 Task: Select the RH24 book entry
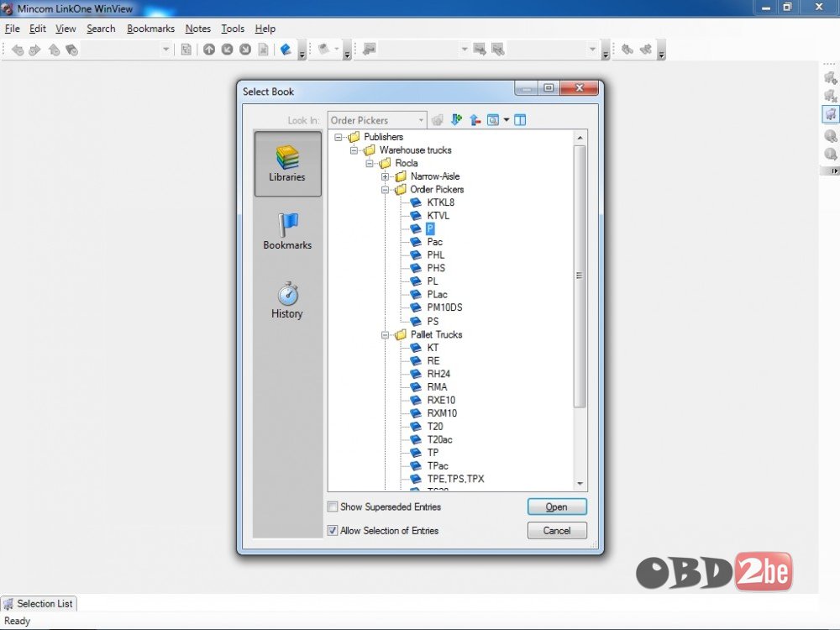[x=438, y=374]
